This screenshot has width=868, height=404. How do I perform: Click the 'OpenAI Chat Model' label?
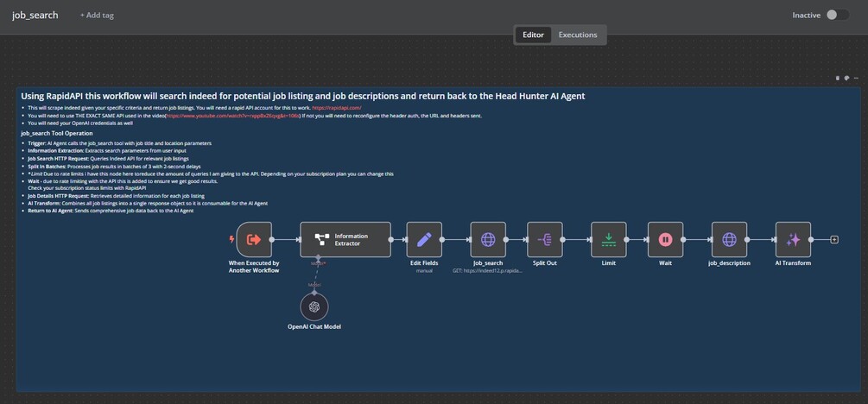314,326
